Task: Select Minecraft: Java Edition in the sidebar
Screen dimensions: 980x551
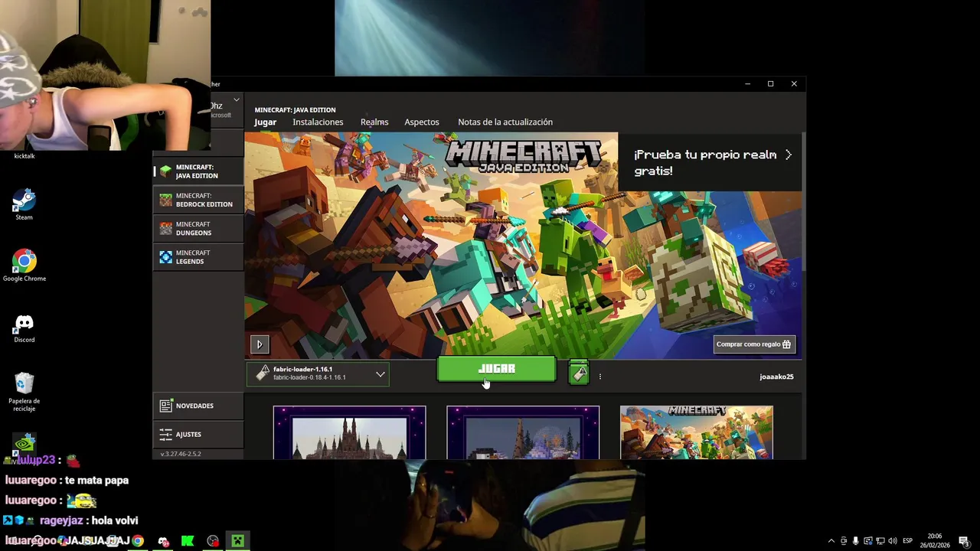Action: point(198,171)
